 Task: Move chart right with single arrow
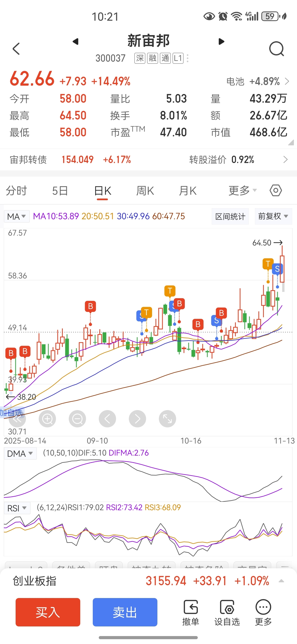point(137,419)
